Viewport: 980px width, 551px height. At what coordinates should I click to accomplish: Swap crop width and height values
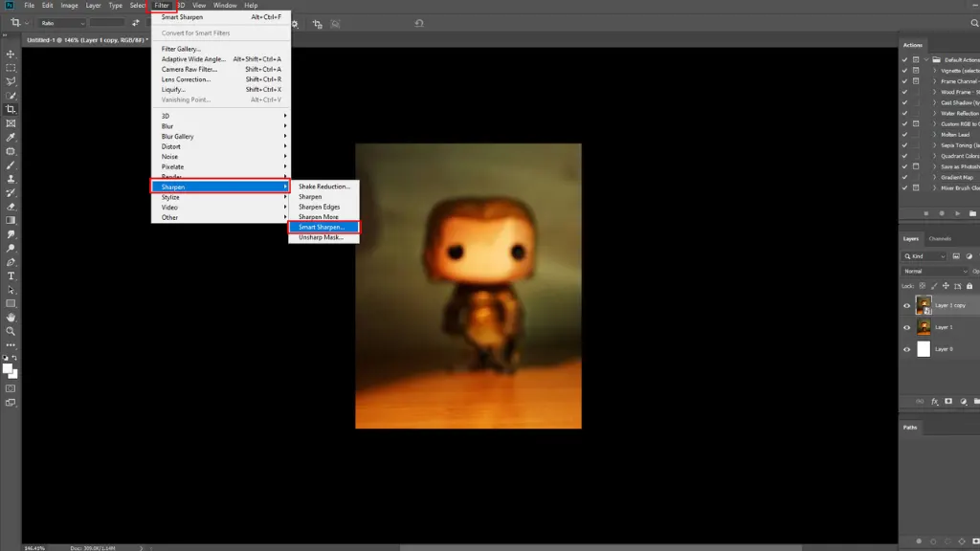click(x=136, y=23)
